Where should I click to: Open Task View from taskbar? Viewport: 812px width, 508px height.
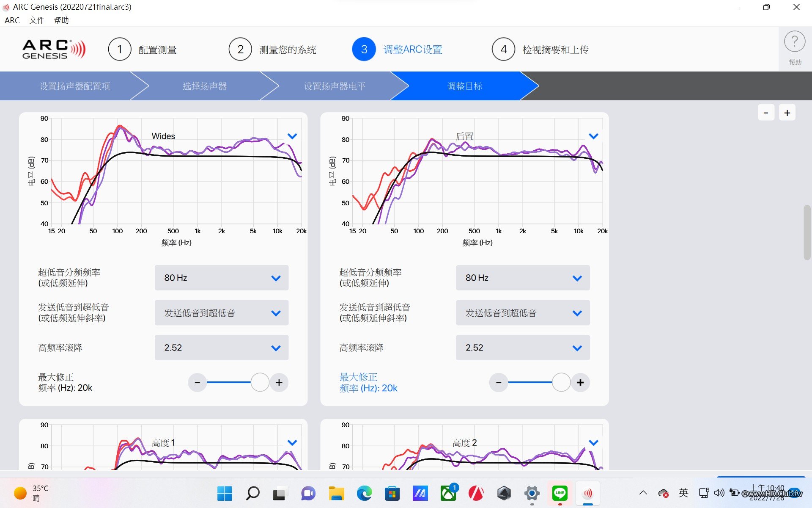tap(280, 493)
